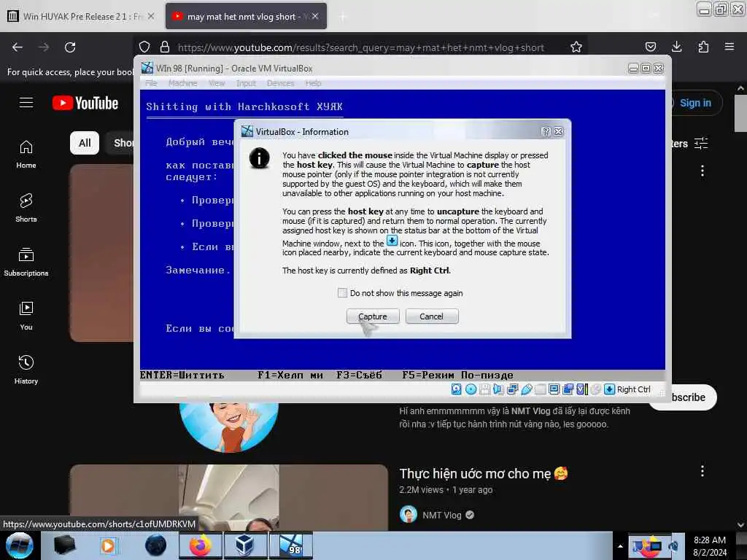The width and height of the screenshot is (747, 560).
Task: Click the USB devices status icon
Action: tap(526, 389)
